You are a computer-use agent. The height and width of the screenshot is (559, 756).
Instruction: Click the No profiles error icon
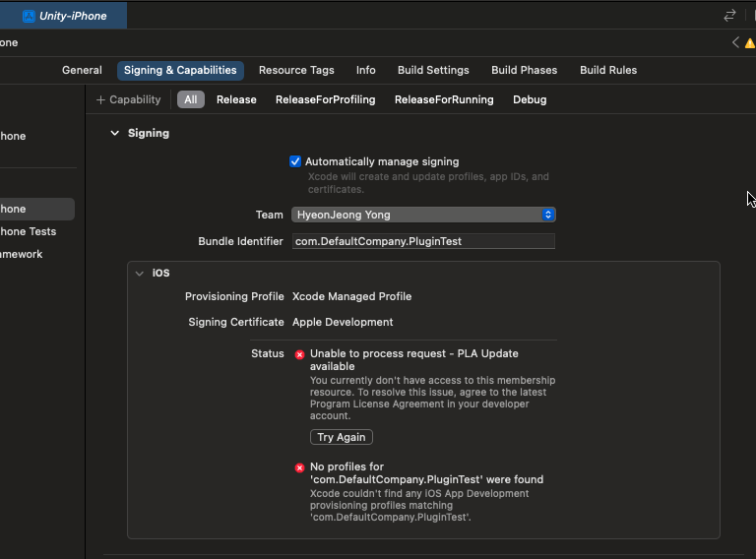coord(299,467)
